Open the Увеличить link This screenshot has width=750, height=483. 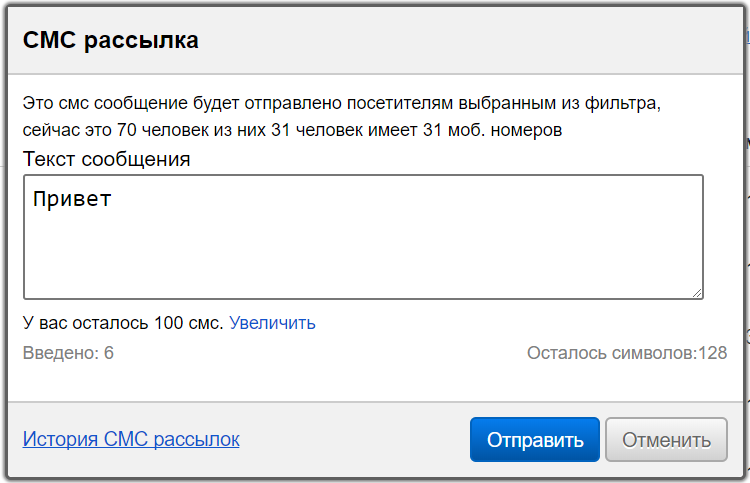pos(272,323)
